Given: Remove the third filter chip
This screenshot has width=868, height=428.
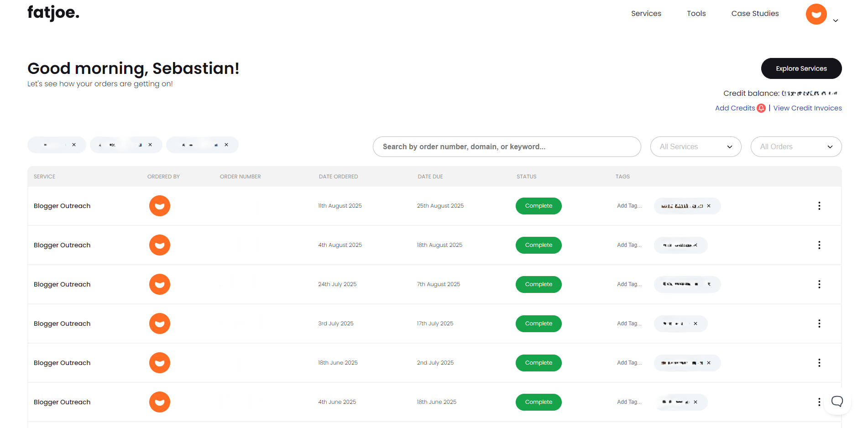Looking at the screenshot, I should click(x=226, y=145).
